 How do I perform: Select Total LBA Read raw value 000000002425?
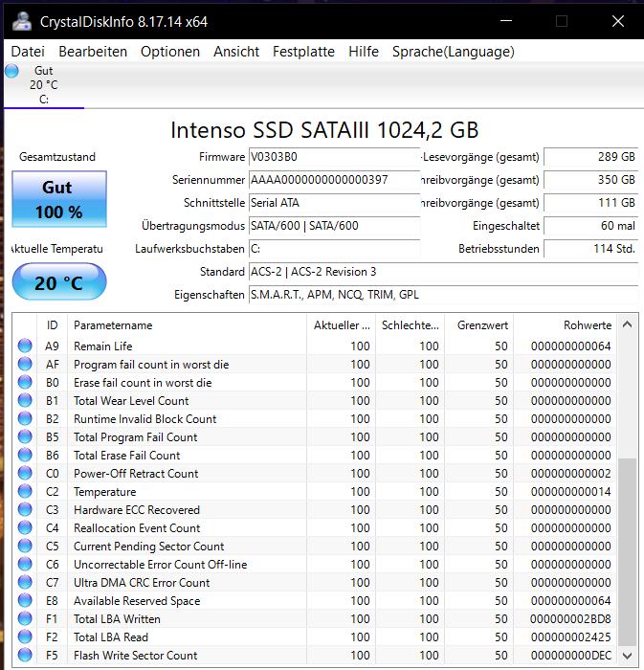(570, 637)
